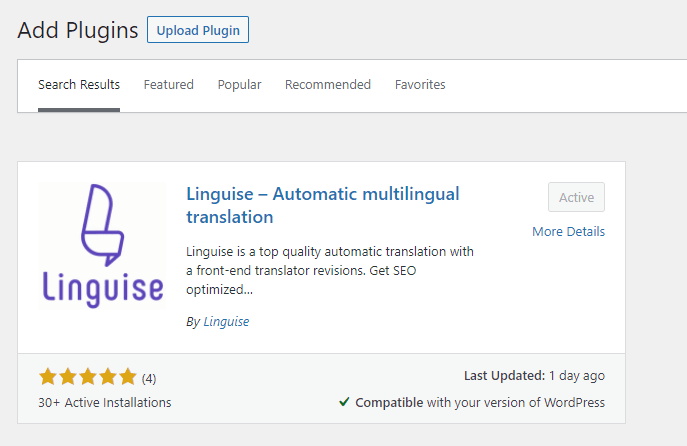Click the rating count (4)
This screenshot has width=687, height=446.
149,379
